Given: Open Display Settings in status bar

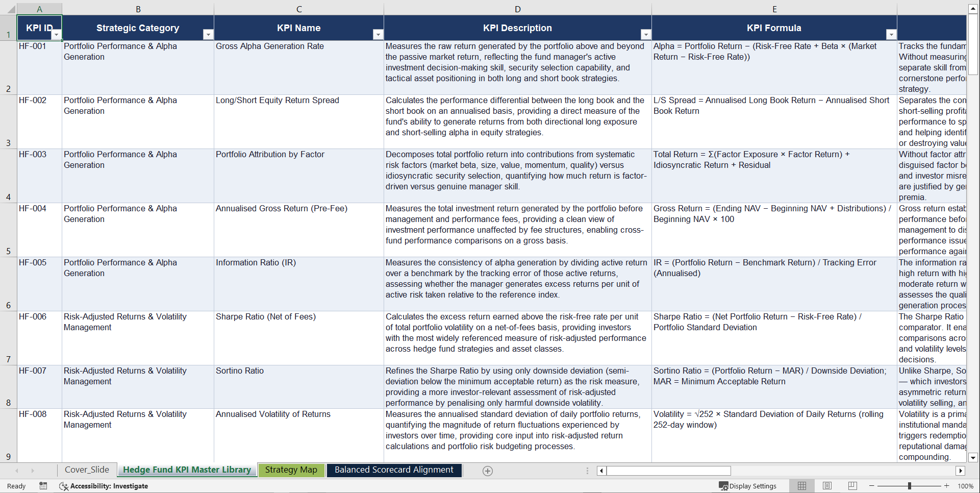Looking at the screenshot, I should [x=747, y=486].
